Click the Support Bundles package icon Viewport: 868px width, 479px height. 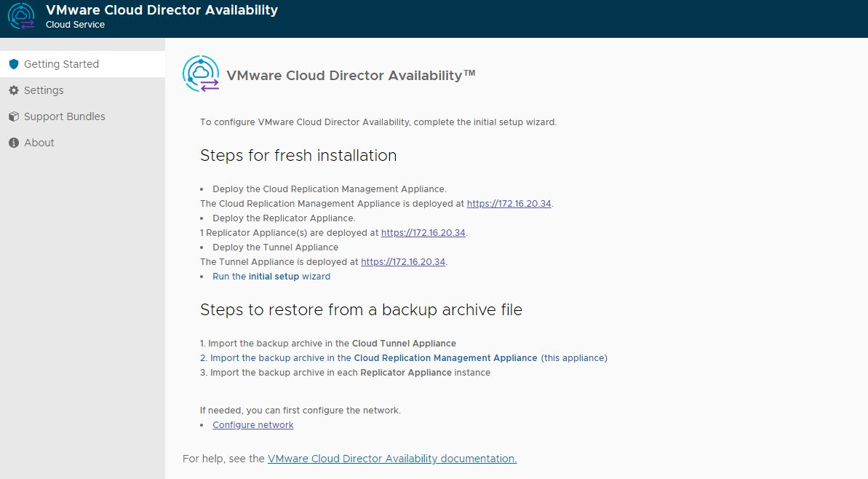coord(12,116)
